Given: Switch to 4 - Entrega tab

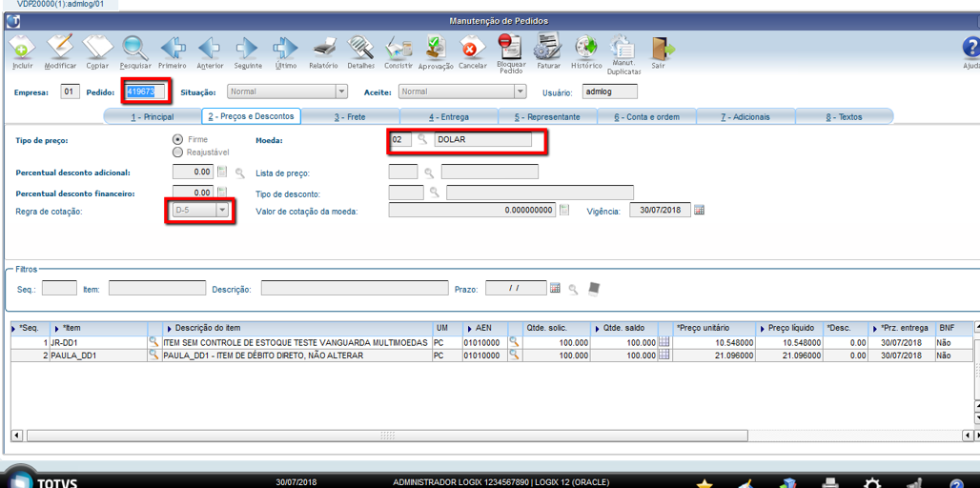Looking at the screenshot, I should tap(449, 116).
